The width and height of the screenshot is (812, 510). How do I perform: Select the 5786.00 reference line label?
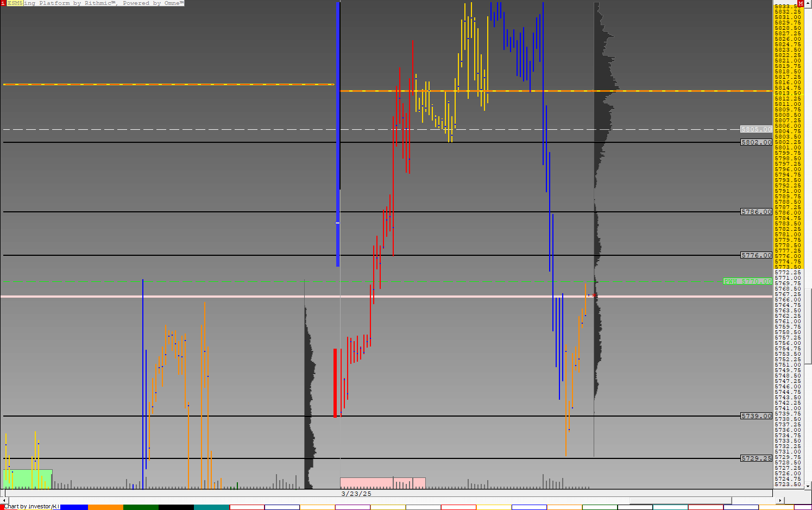756,212
